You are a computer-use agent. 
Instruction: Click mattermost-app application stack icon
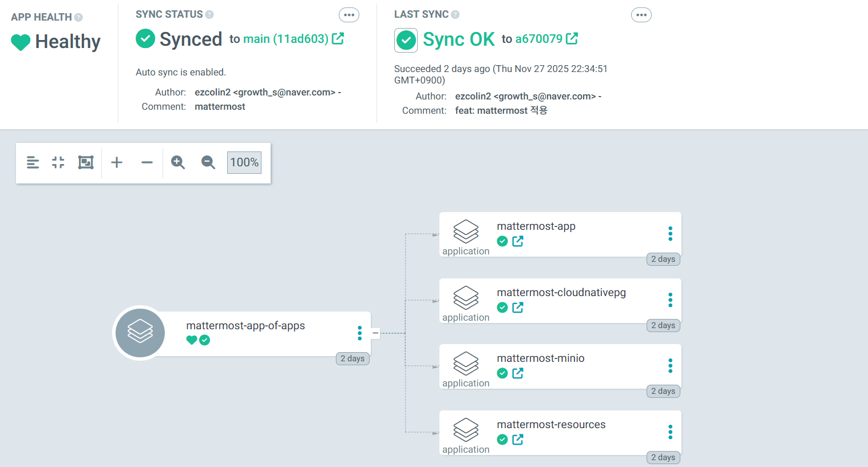(466, 231)
